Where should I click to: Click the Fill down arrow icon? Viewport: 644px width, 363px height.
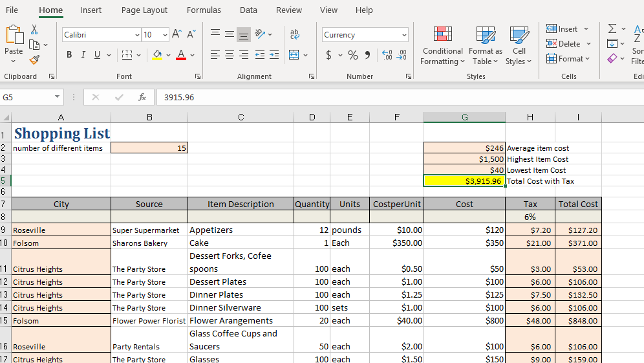(612, 43)
